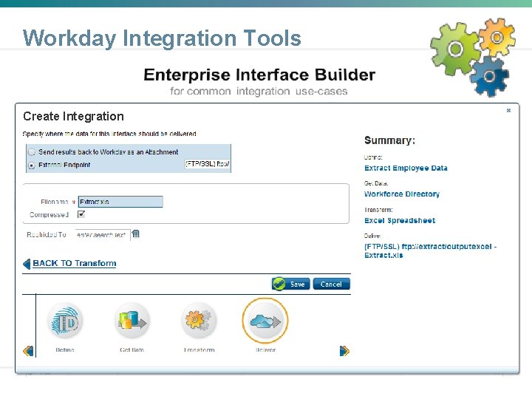This screenshot has height=399, width=532.
Task: Go BACK TO Transform link
Action: tap(75, 263)
